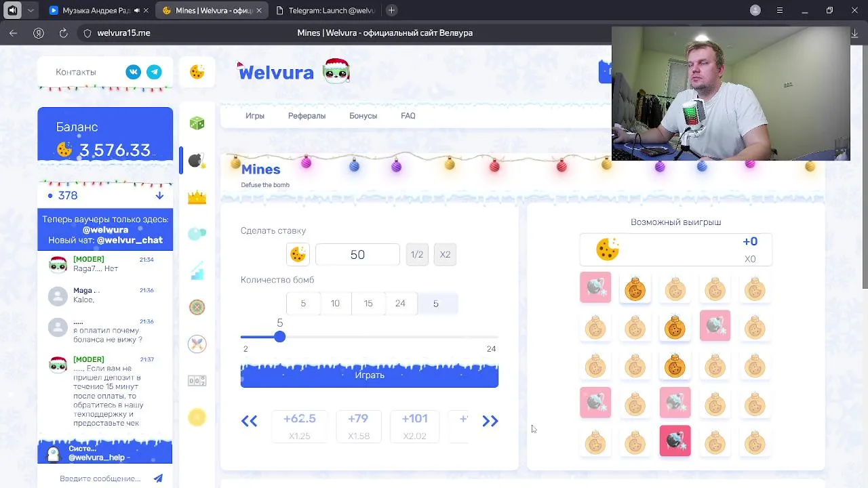Open the Бонусы menu item
The width and height of the screenshot is (868, 488).
[x=363, y=116]
